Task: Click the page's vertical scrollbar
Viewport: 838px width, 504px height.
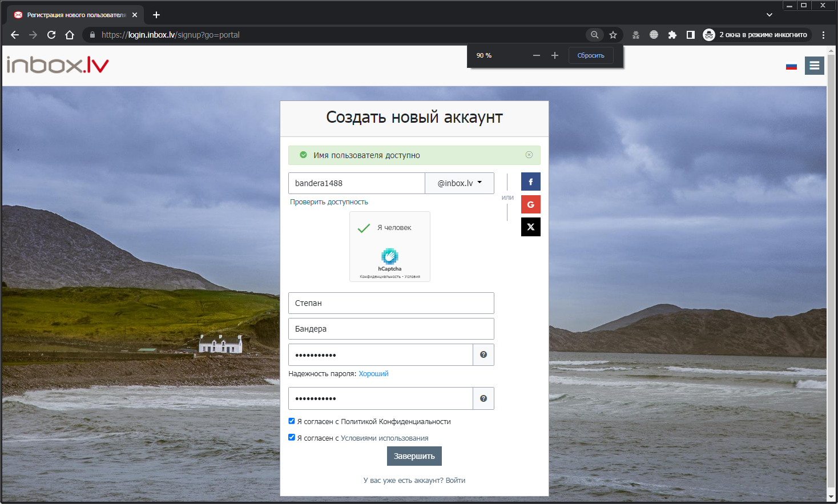Action: click(x=832, y=285)
